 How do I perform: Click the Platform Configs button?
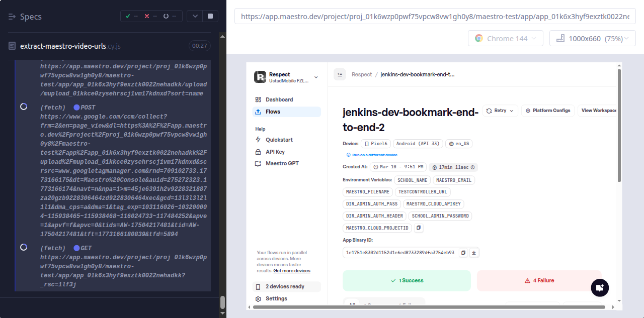(548, 111)
